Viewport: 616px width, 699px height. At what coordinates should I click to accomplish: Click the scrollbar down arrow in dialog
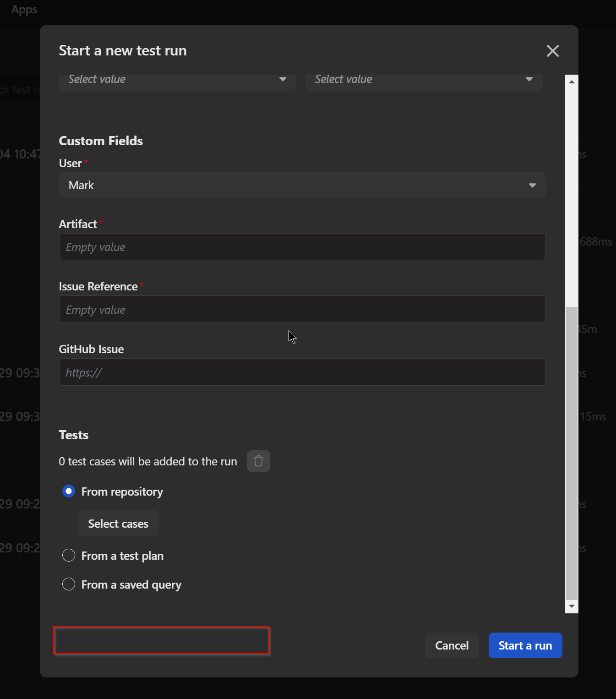click(x=572, y=606)
